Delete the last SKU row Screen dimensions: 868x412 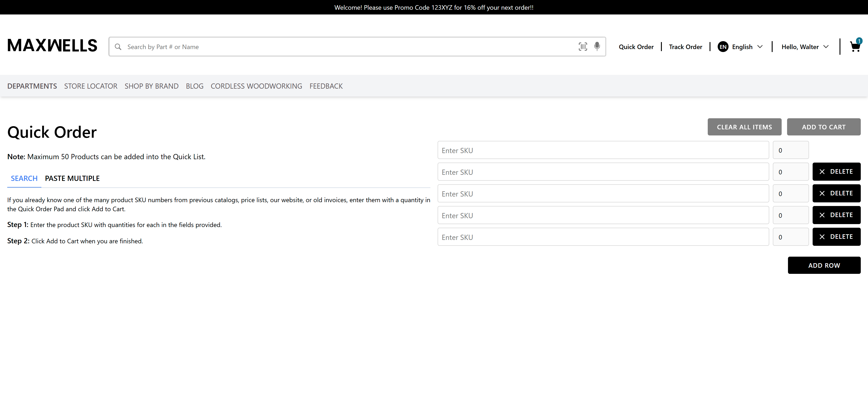836,237
